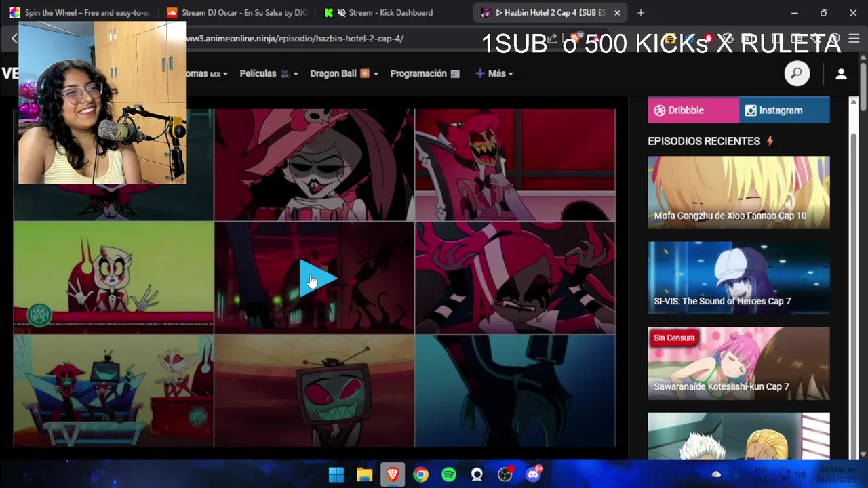Open the Instagram social button
The image size is (868, 488).
click(785, 110)
